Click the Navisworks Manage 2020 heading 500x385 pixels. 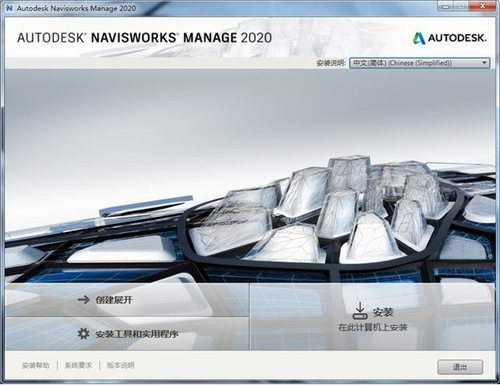(144, 38)
